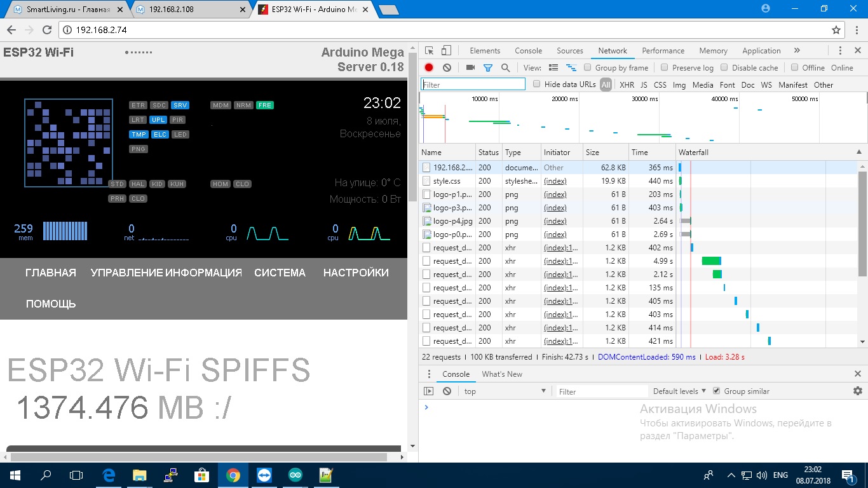
Task: Open Console settings via the gear icon
Action: (x=857, y=391)
